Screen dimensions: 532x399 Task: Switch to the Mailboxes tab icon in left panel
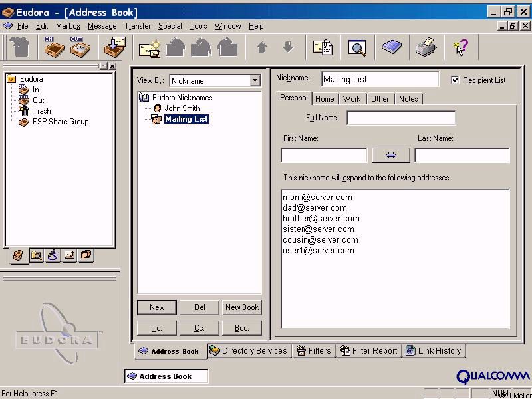18,255
